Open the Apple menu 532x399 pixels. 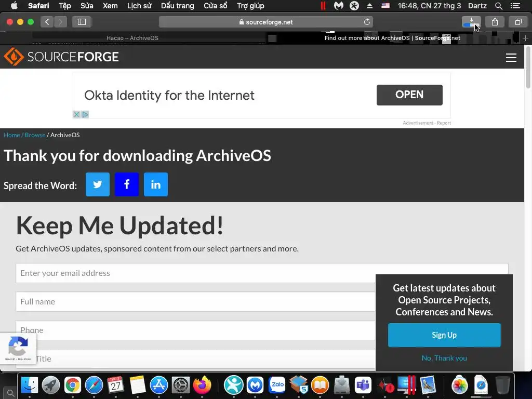tap(14, 6)
